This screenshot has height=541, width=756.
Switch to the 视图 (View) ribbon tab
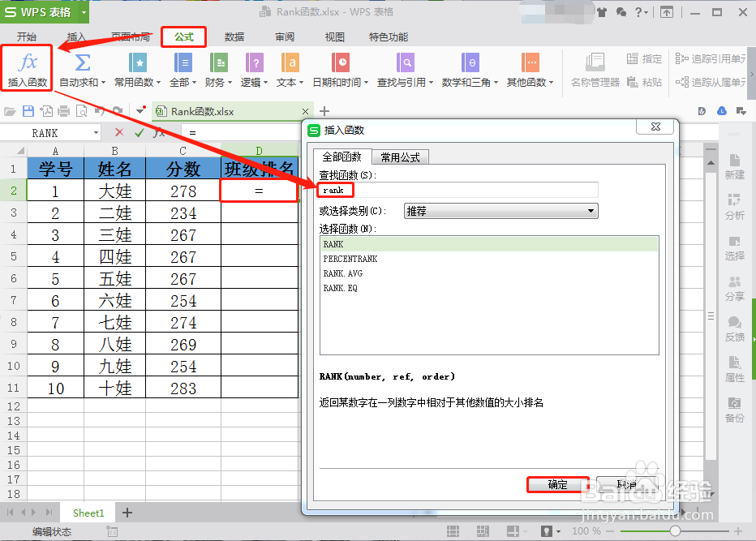coord(335,37)
